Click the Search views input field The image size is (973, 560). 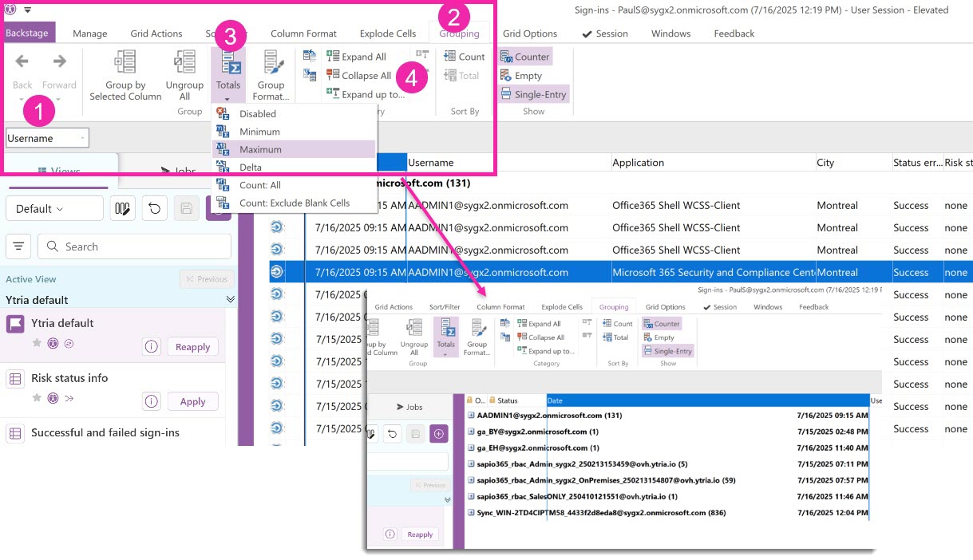click(134, 246)
